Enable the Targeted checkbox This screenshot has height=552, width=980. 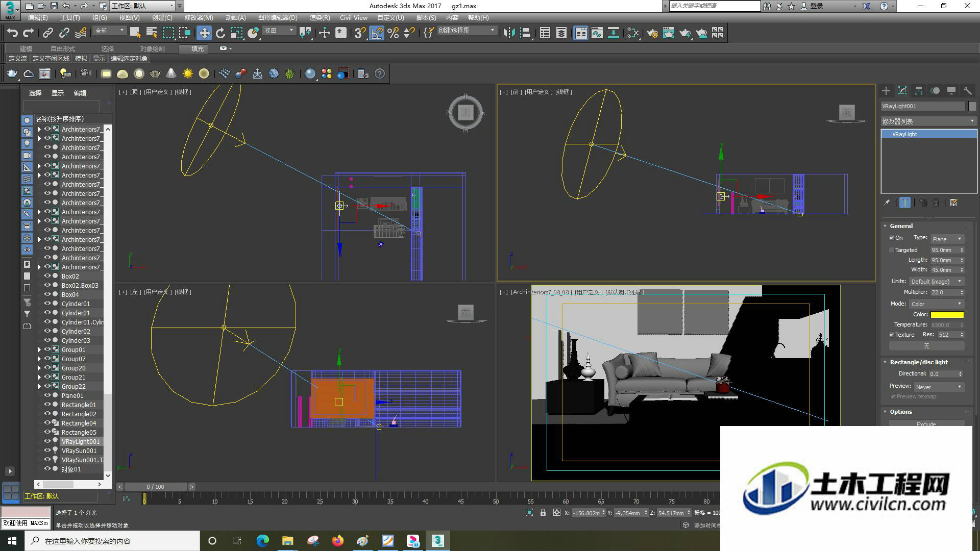(892, 250)
